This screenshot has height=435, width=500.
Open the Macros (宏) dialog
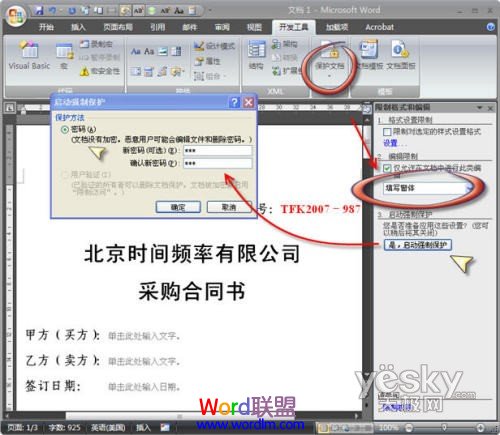(64, 56)
